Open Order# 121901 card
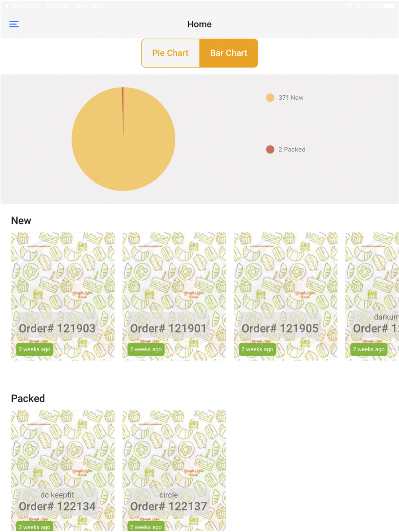 click(174, 297)
